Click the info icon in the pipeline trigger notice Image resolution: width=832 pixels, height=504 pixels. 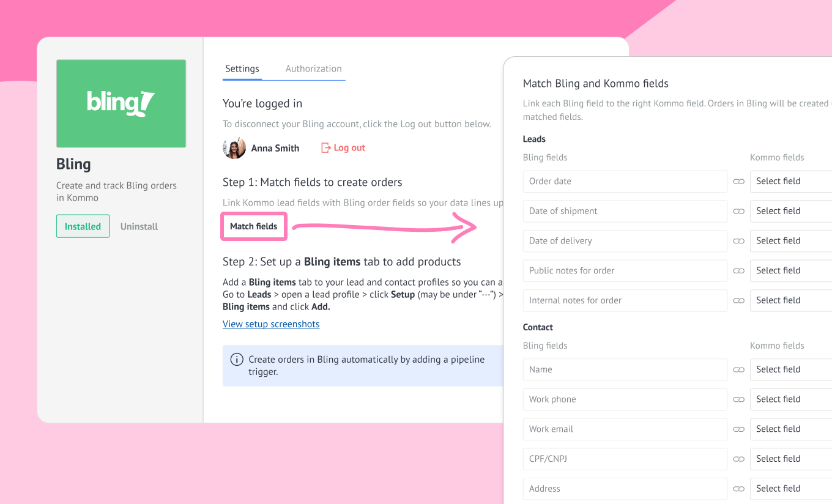[237, 360]
